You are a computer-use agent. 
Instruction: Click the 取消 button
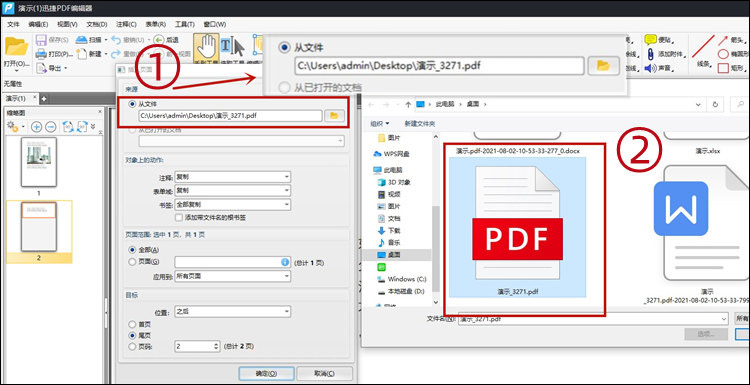coord(325,374)
